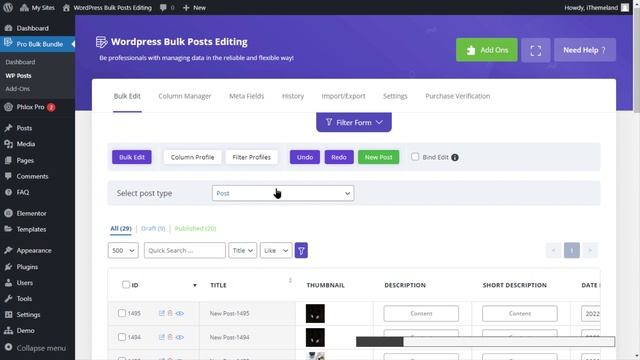
Task: View post 1495 with eye icon
Action: tap(180, 313)
